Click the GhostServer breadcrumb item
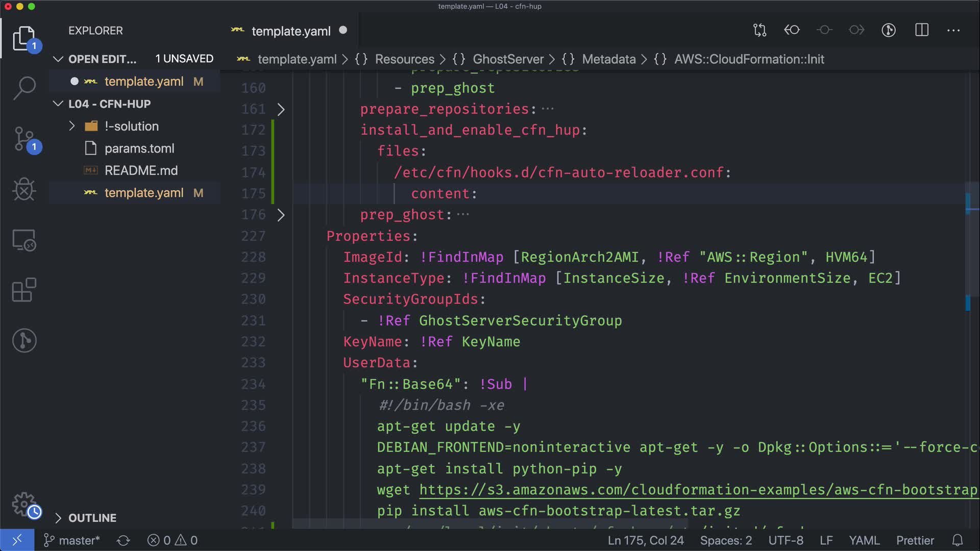This screenshot has width=980, height=551. (508, 59)
